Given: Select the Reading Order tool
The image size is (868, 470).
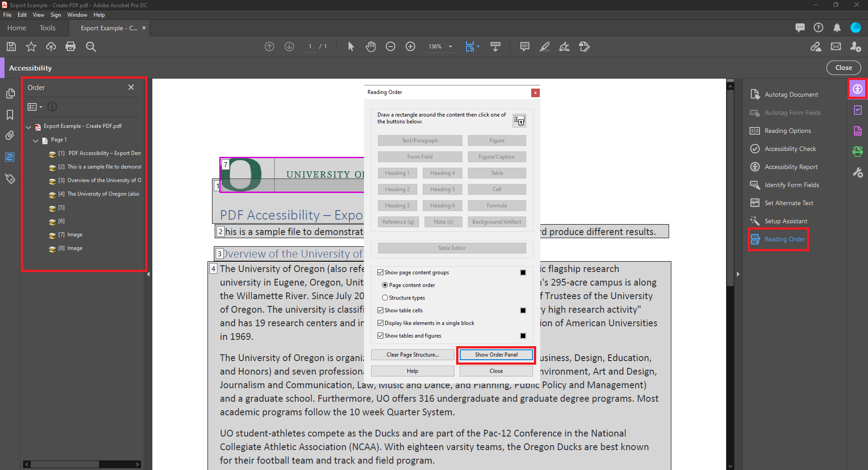Looking at the screenshot, I should click(x=778, y=239).
